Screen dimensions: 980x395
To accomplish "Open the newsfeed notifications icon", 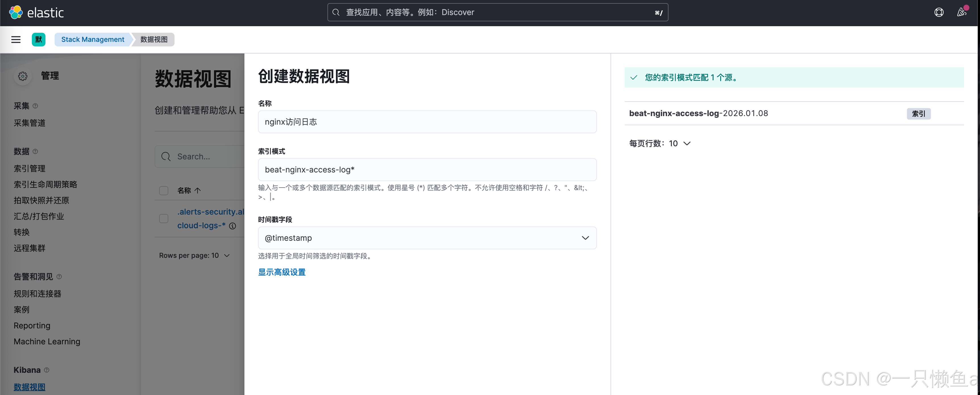I will click(961, 13).
